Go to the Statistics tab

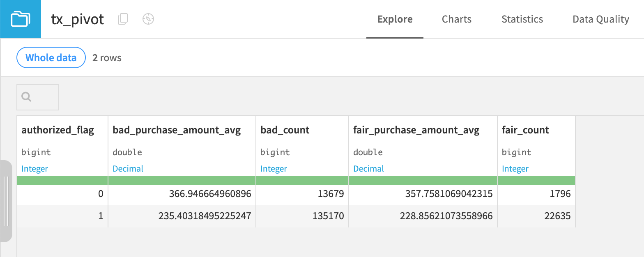[x=522, y=19]
